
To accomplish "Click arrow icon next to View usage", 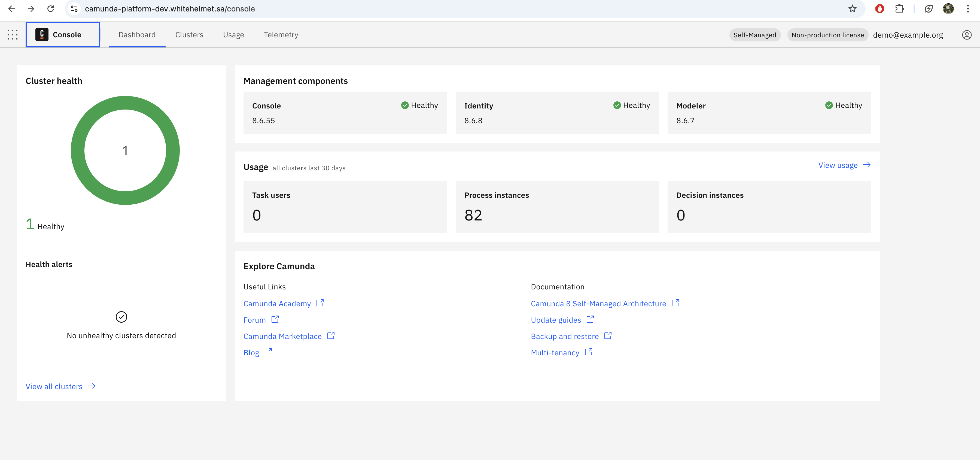I will click(x=867, y=165).
